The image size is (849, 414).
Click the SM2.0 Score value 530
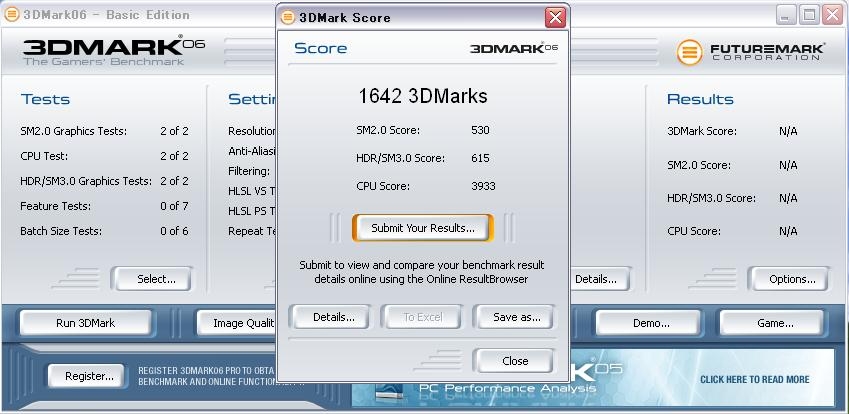pyautogui.click(x=480, y=130)
